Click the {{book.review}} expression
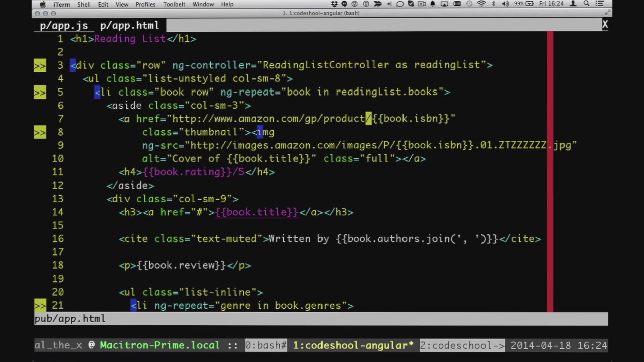 point(181,265)
